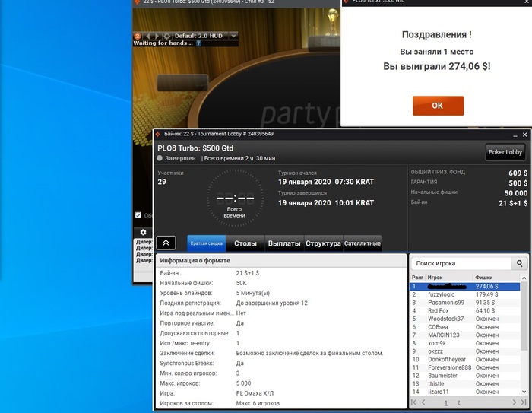Open HUD settings gear icon
The width and height of the screenshot is (532, 413).
click(167, 36)
